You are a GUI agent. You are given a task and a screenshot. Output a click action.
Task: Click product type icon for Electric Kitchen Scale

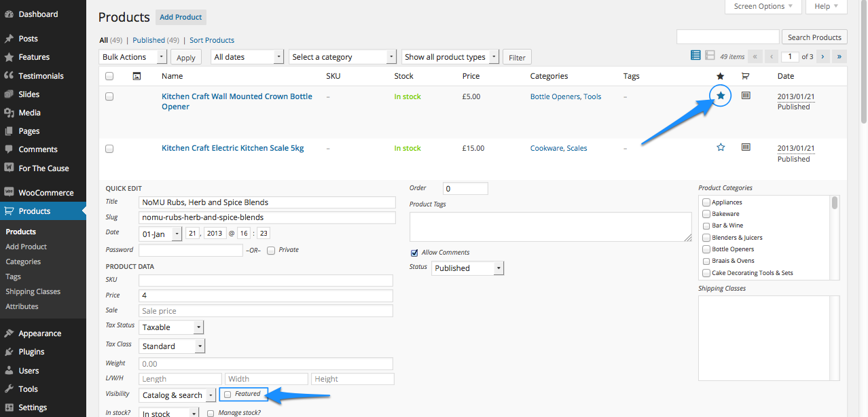(746, 147)
